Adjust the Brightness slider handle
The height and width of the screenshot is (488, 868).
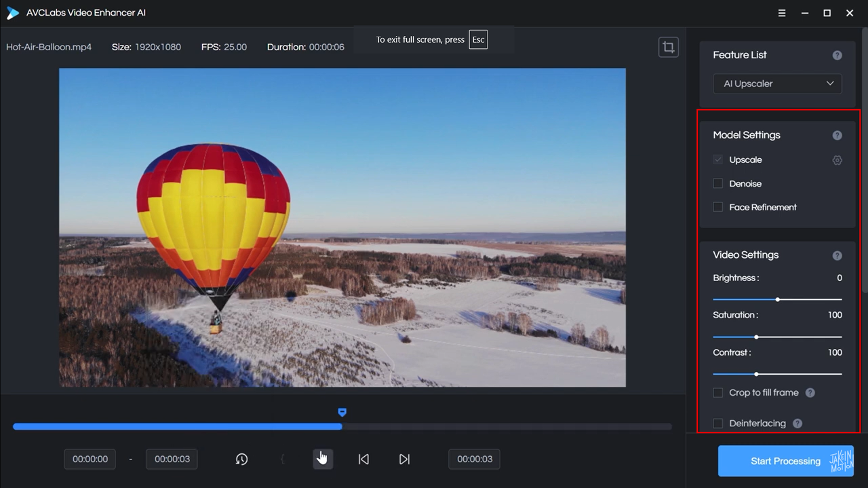click(777, 299)
